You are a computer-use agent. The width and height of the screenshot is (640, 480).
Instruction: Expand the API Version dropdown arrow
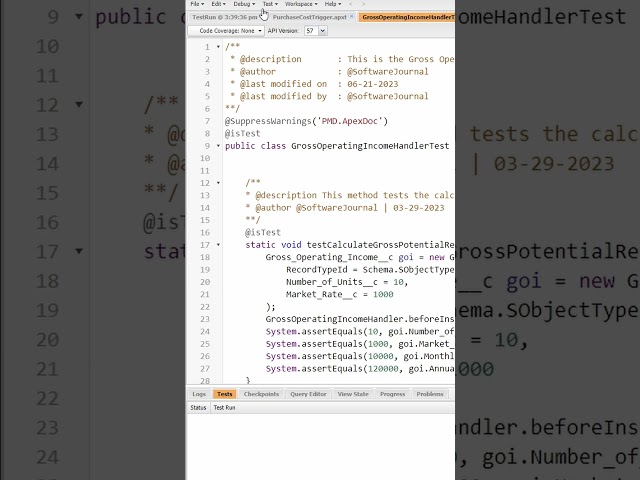point(323,31)
